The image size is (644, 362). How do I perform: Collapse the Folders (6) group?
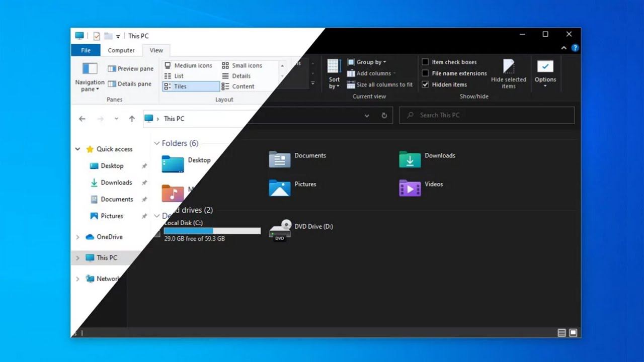click(157, 143)
